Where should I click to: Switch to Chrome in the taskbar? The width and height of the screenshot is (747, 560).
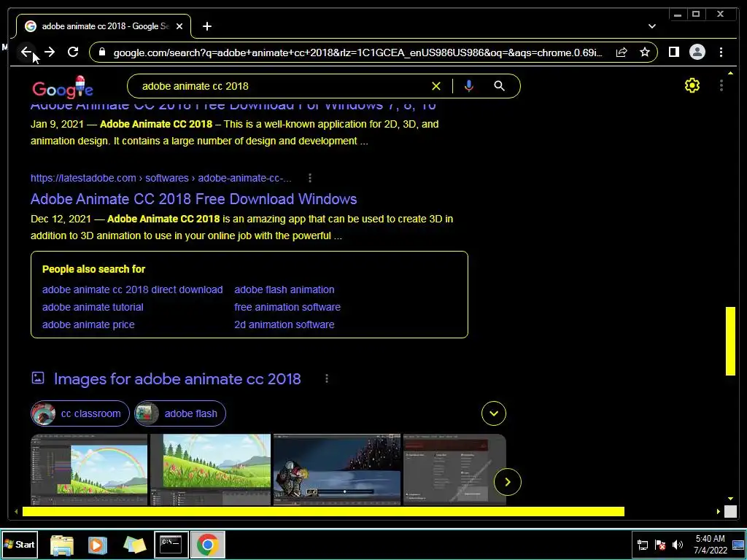pos(208,544)
